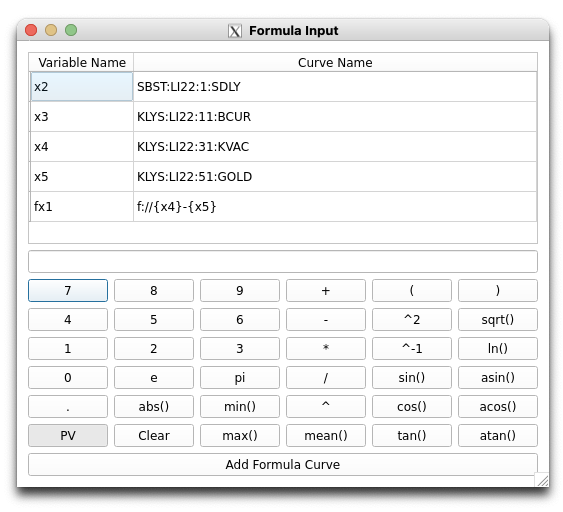Insert the minus operator
The width and height of the screenshot is (563, 512).
(326, 320)
